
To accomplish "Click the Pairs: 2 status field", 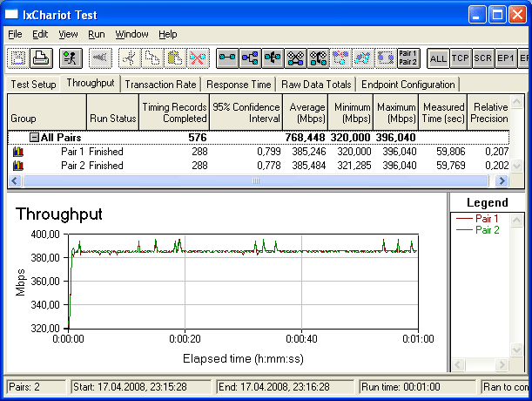I will click(x=36, y=387).
